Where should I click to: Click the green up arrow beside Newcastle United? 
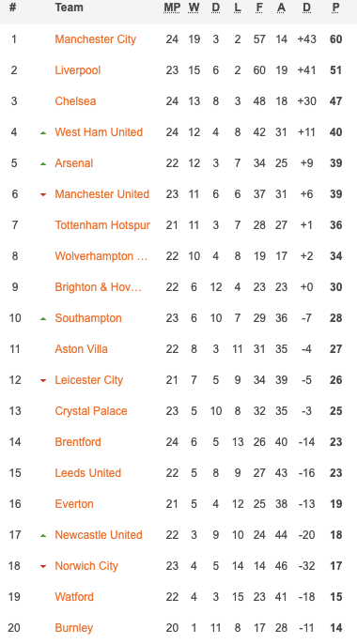pyautogui.click(x=43, y=535)
